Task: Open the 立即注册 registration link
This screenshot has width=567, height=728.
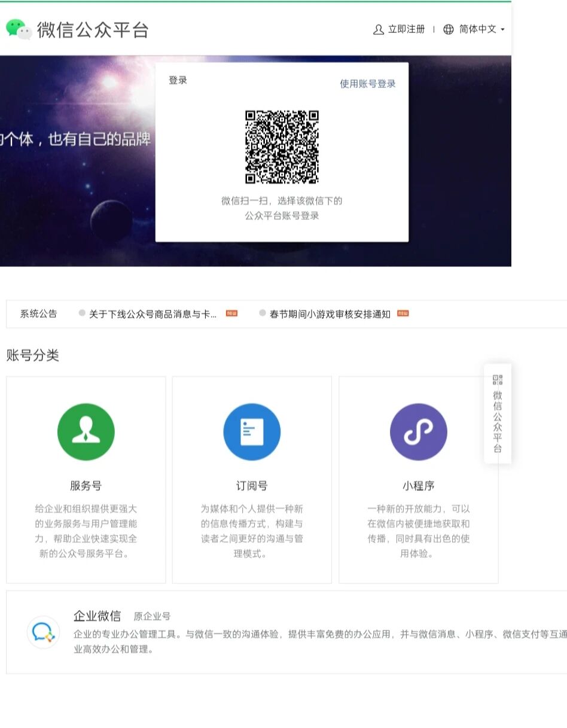Action: [406, 29]
